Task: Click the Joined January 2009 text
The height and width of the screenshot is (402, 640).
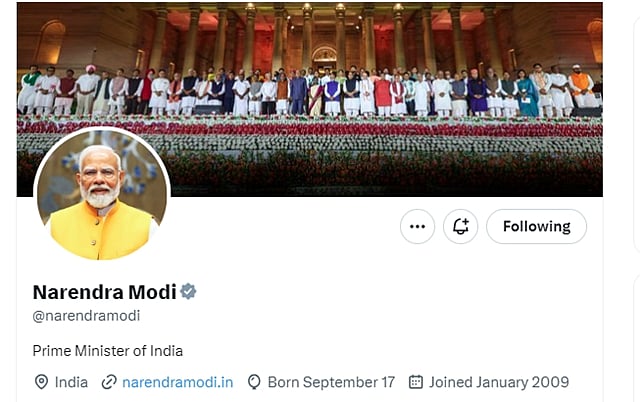Action: click(x=499, y=382)
